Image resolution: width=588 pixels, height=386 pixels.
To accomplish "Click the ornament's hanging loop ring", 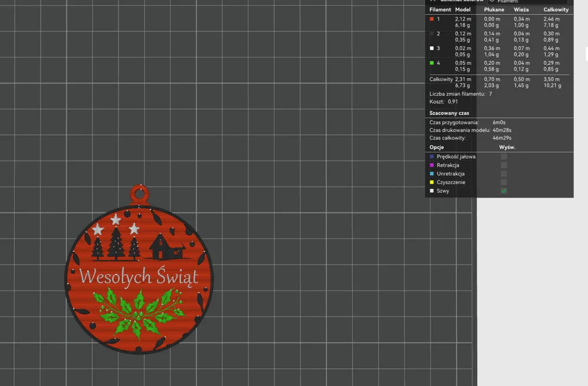I will 139,194.
